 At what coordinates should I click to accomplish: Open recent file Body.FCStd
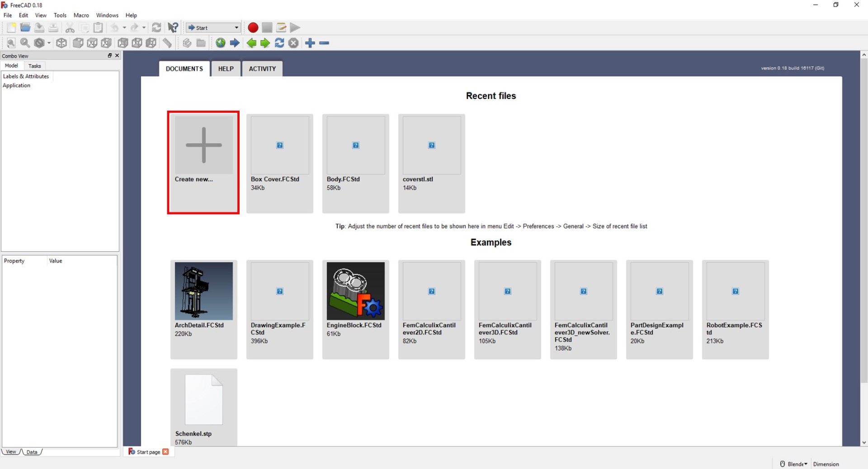pyautogui.click(x=356, y=163)
